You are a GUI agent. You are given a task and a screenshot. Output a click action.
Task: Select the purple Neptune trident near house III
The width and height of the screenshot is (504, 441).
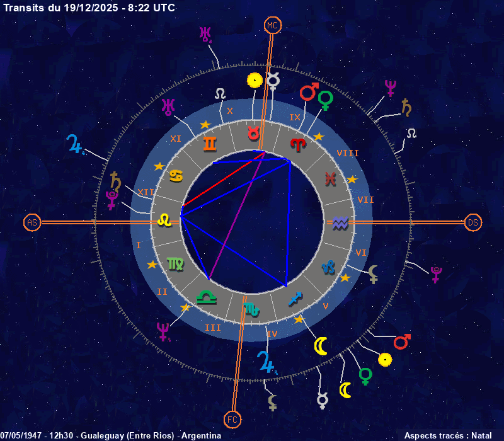pyautogui.click(x=164, y=331)
